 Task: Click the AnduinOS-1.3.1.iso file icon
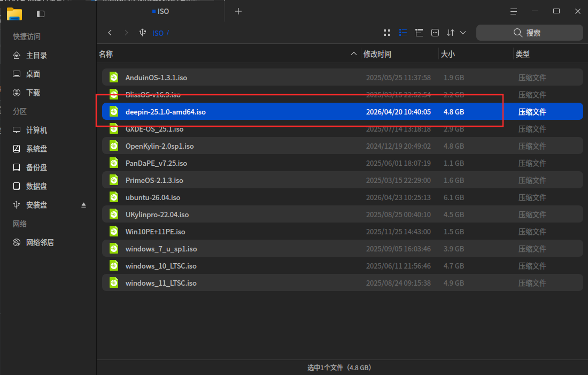(114, 78)
